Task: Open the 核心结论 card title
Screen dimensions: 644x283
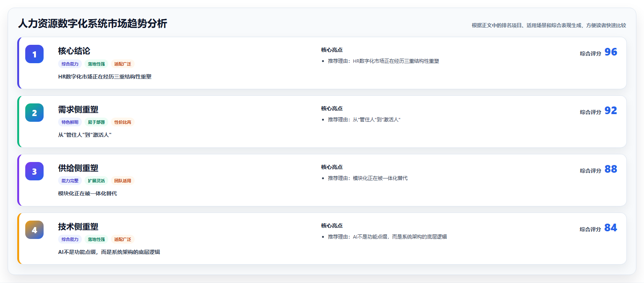Action: tap(74, 51)
